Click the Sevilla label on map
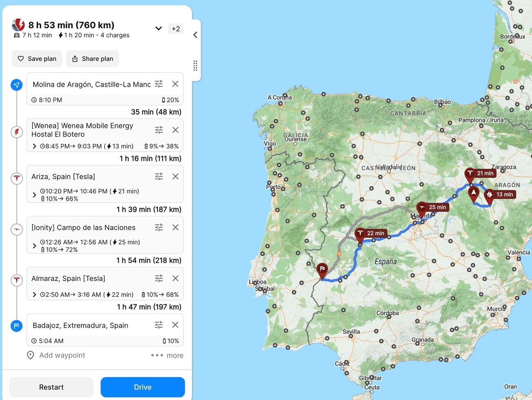Viewport: 532px width, 400px height. coord(351,332)
